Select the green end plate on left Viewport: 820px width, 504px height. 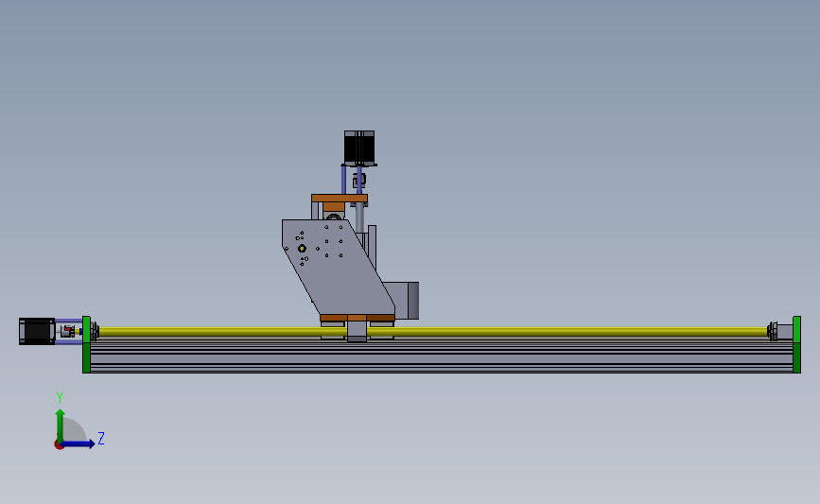(86, 344)
